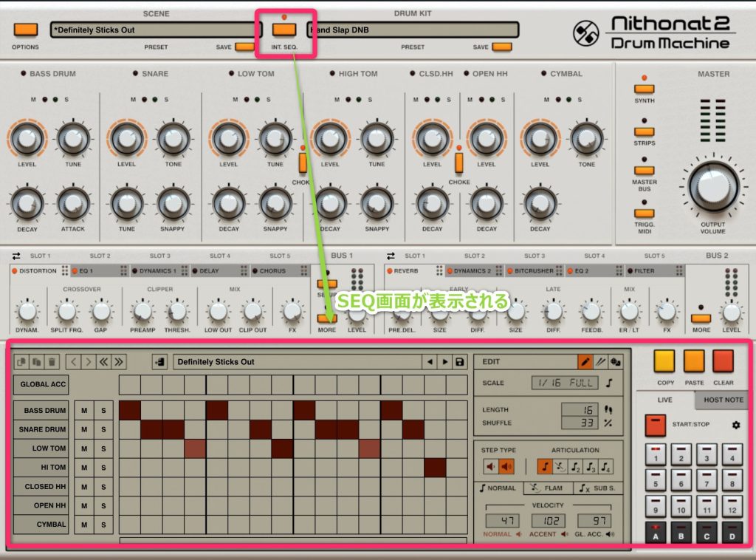Select the accent step type icon
Screen dimensions: 756x560
point(506,466)
